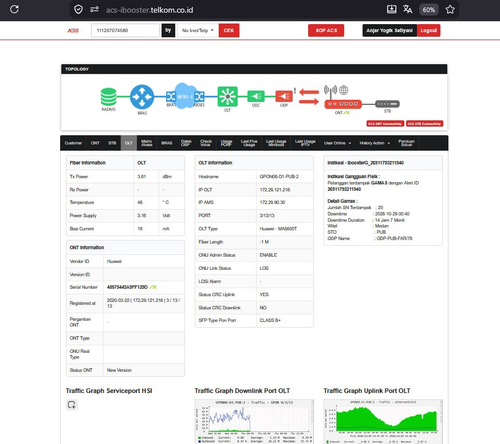Switch to the STB tab
Screen dimensions: 500x444
(112, 143)
